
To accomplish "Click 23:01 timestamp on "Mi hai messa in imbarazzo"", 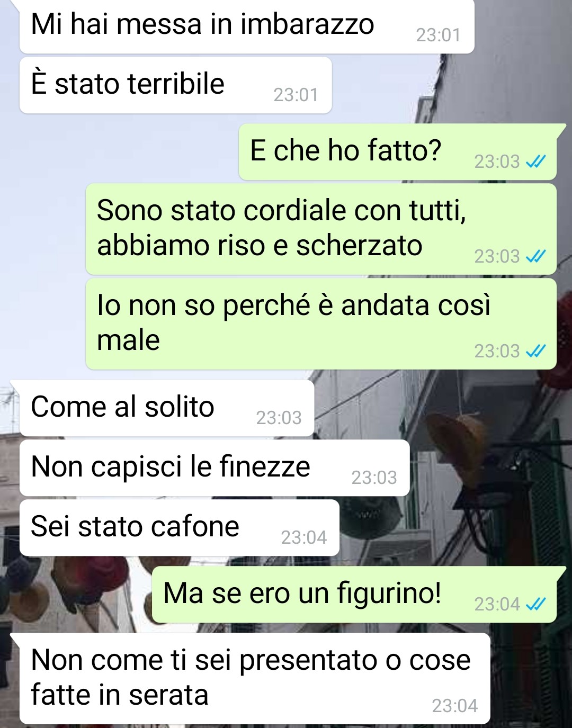I will (x=438, y=35).
